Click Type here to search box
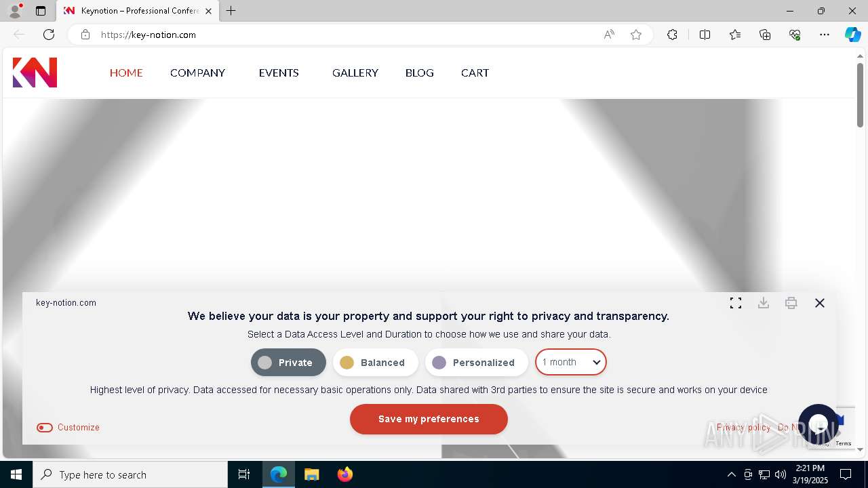868x488 pixels. point(130,474)
